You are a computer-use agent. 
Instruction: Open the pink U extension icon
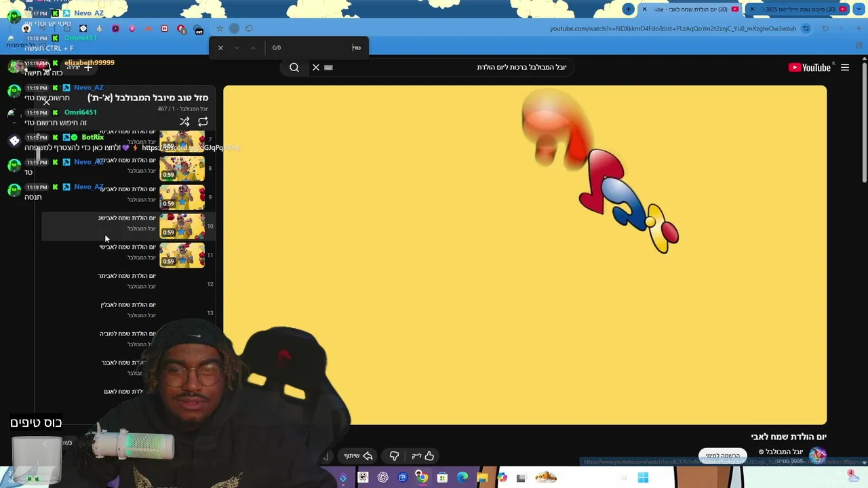tap(132, 28)
